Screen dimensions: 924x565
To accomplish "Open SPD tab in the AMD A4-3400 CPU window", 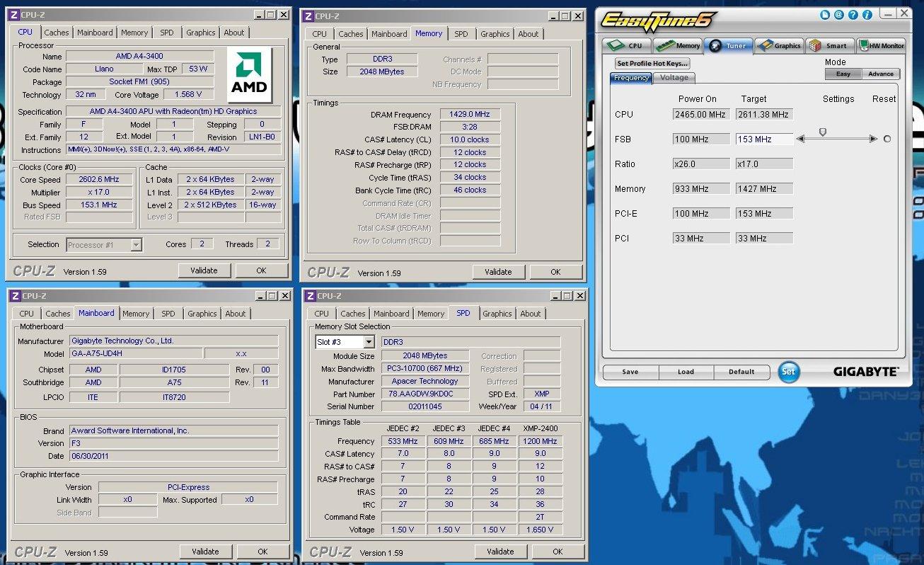I will click(x=167, y=33).
